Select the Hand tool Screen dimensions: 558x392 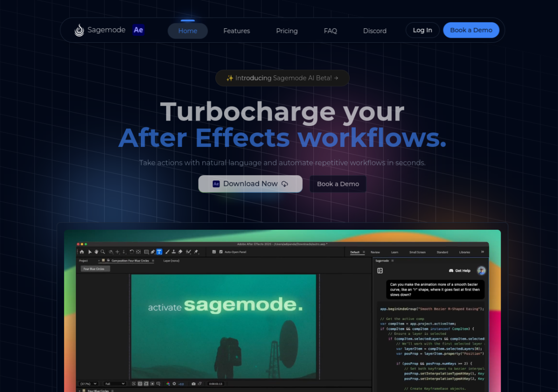pos(96,252)
